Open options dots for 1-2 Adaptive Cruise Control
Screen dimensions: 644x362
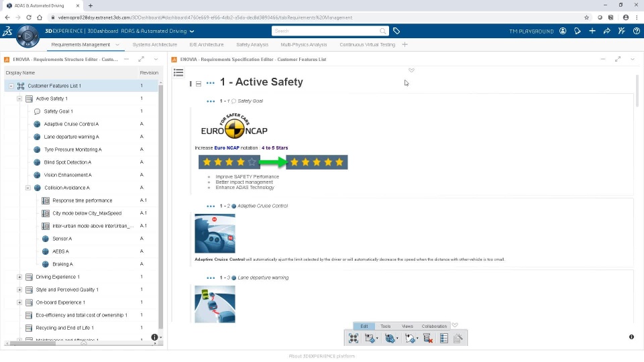coord(211,206)
